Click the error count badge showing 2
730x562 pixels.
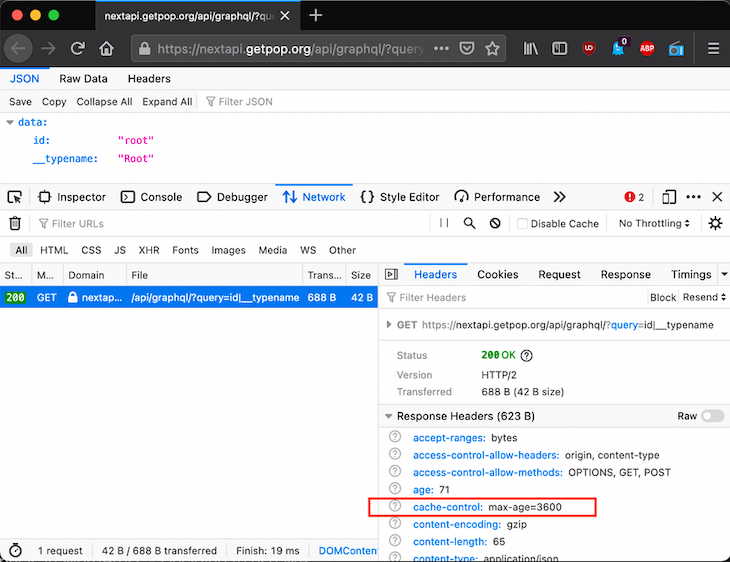(x=634, y=197)
